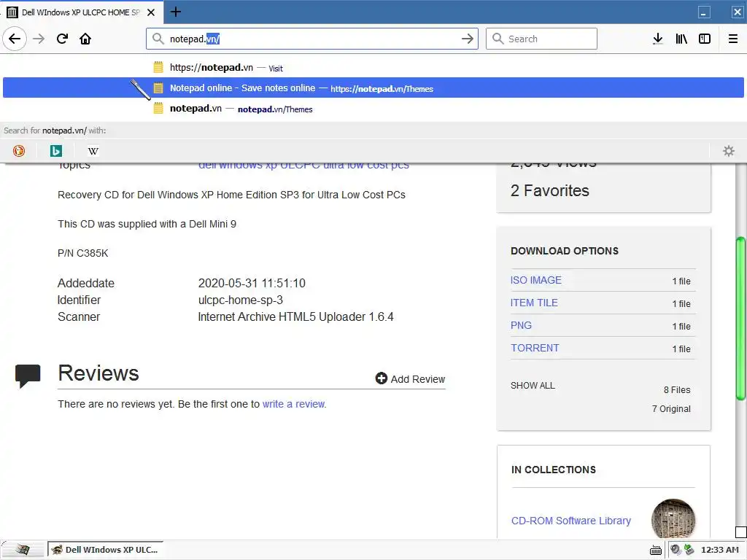
Task: Click the page vertical scrollbar thumb
Action: [x=741, y=318]
